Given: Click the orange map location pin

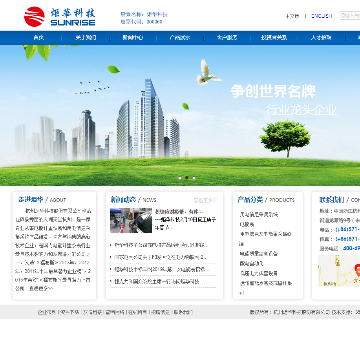Looking at the screenshot, I should click(358, 269).
